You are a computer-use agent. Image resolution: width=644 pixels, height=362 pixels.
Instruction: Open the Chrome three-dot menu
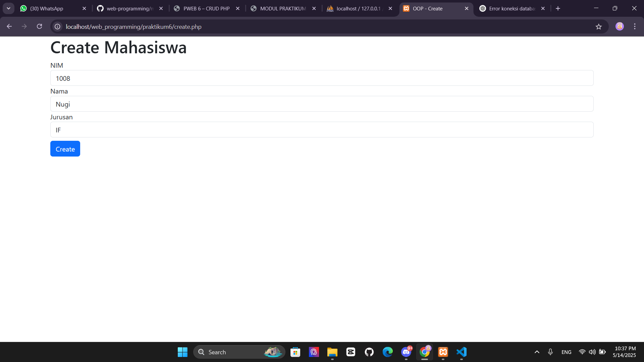pos(635,26)
